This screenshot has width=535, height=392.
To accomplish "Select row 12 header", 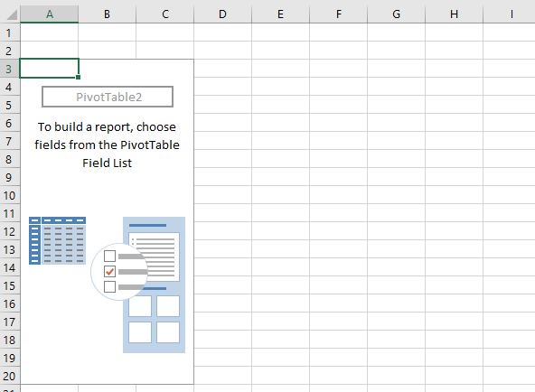I will (x=10, y=231).
